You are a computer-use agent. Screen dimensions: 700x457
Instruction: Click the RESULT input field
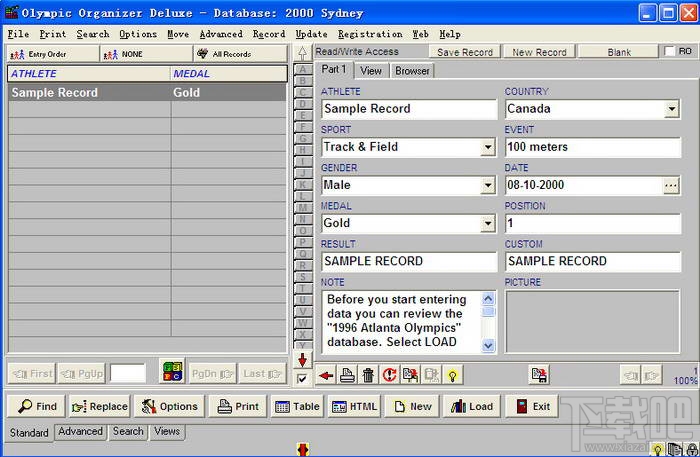click(x=408, y=261)
